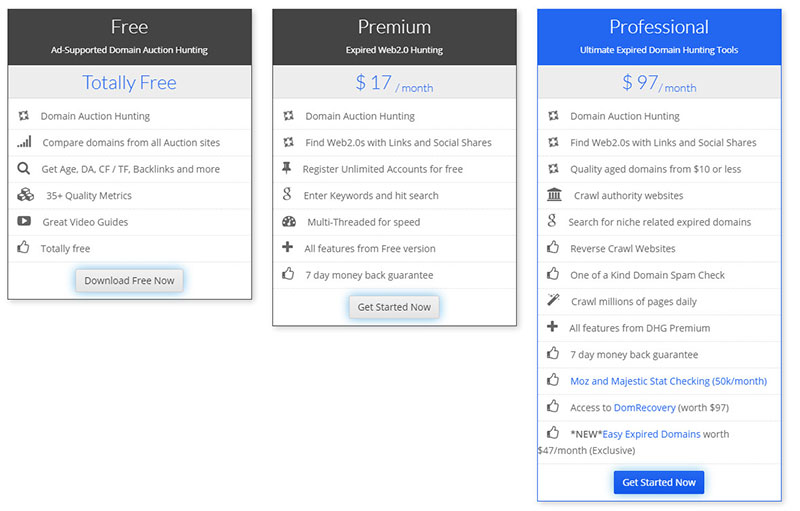
Task: Click the bank building icon beside Crawl authority websites
Action: [554, 195]
